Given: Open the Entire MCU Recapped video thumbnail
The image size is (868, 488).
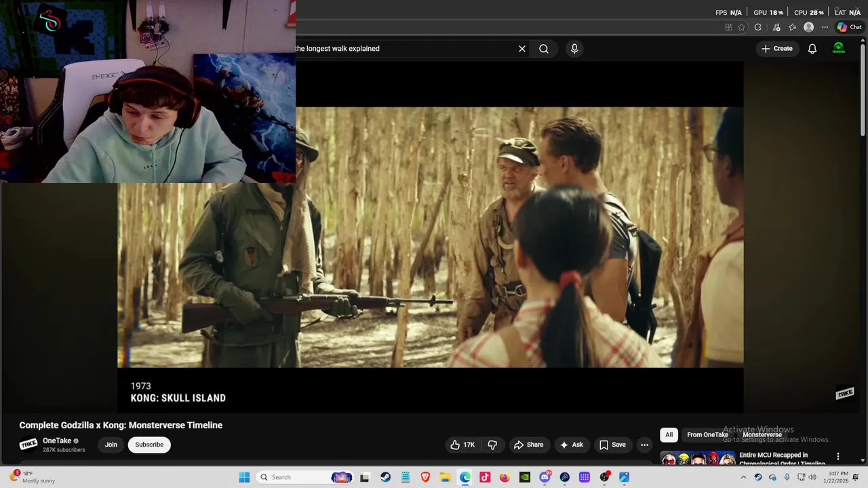Looking at the screenshot, I should point(698,459).
